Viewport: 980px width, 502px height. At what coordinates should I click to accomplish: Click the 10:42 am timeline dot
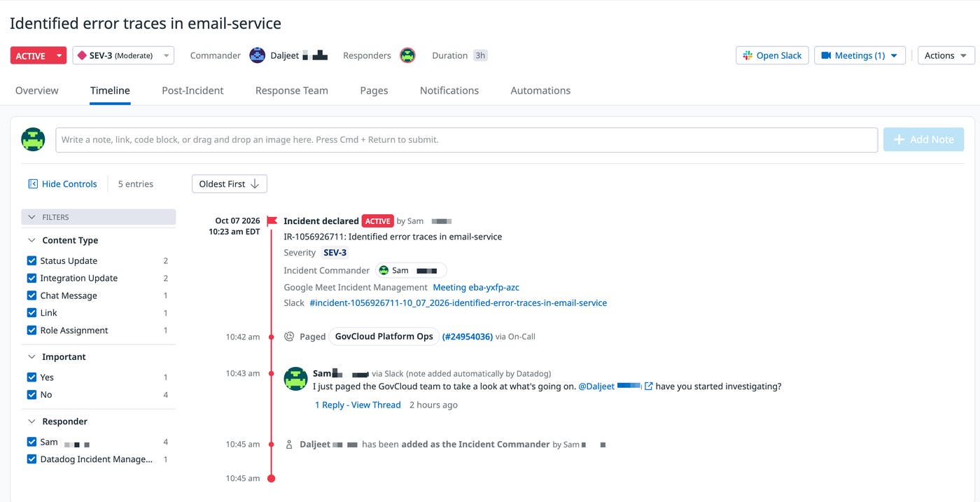coord(272,337)
